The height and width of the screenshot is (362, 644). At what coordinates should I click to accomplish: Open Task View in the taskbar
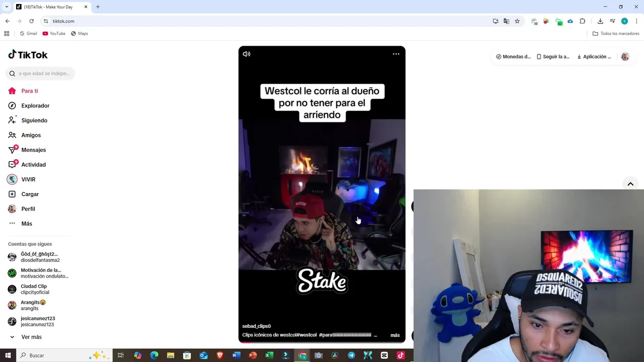click(121, 355)
